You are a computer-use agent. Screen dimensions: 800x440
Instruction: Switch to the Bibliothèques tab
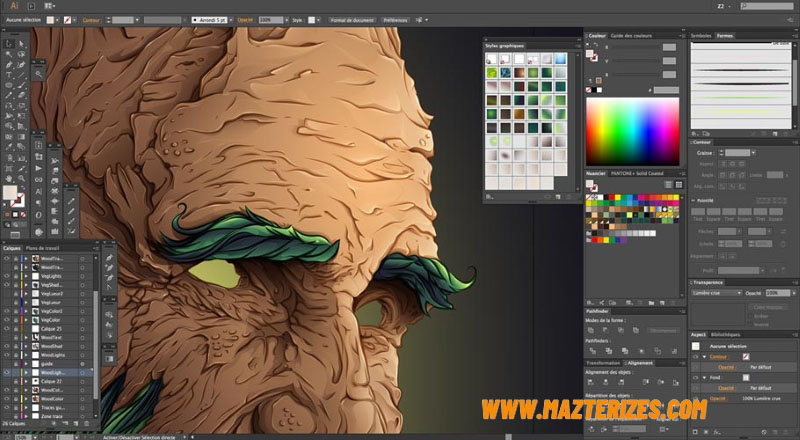pos(725,335)
